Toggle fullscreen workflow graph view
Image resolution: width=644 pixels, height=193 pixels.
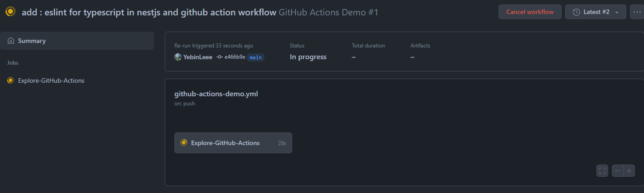click(602, 171)
